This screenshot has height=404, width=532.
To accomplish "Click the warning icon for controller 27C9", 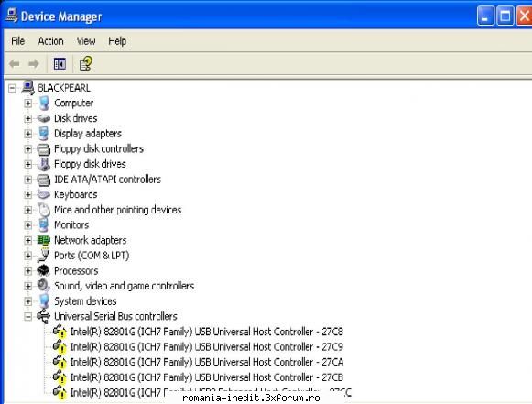I will [x=60, y=347].
